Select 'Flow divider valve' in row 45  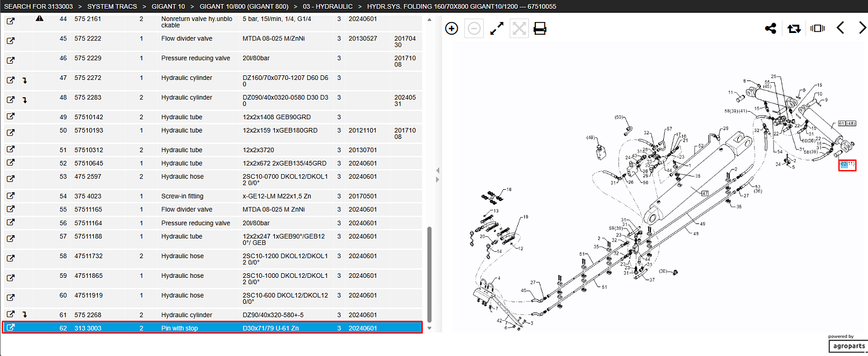pos(187,39)
